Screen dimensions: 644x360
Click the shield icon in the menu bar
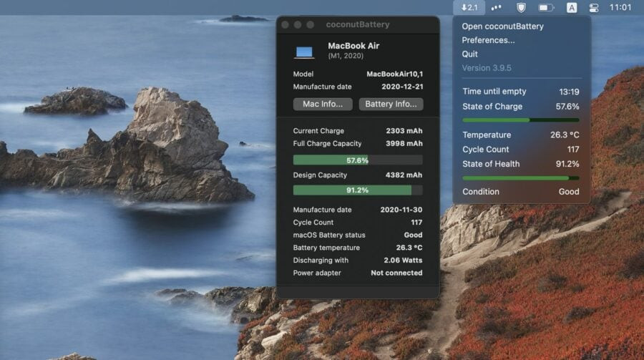pyautogui.click(x=521, y=7)
